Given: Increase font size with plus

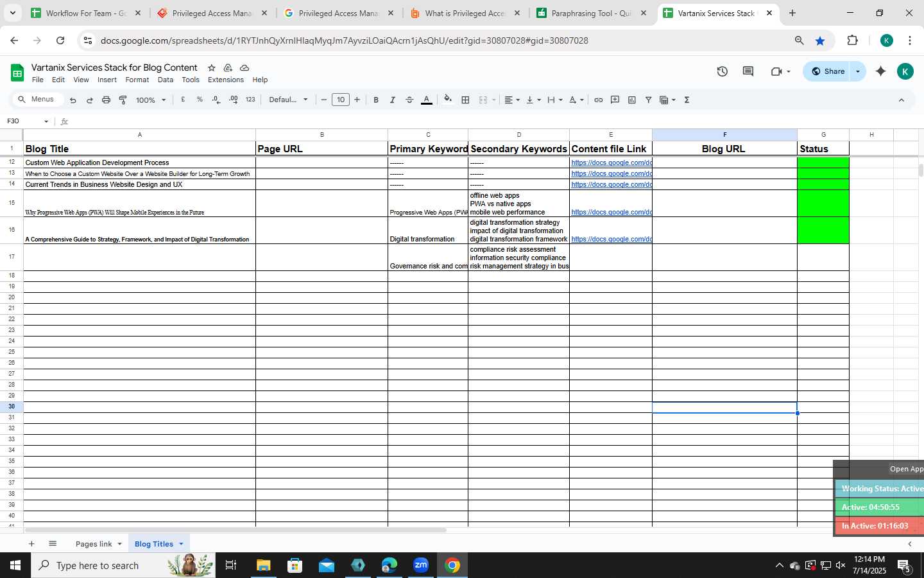Looking at the screenshot, I should pyautogui.click(x=357, y=100).
